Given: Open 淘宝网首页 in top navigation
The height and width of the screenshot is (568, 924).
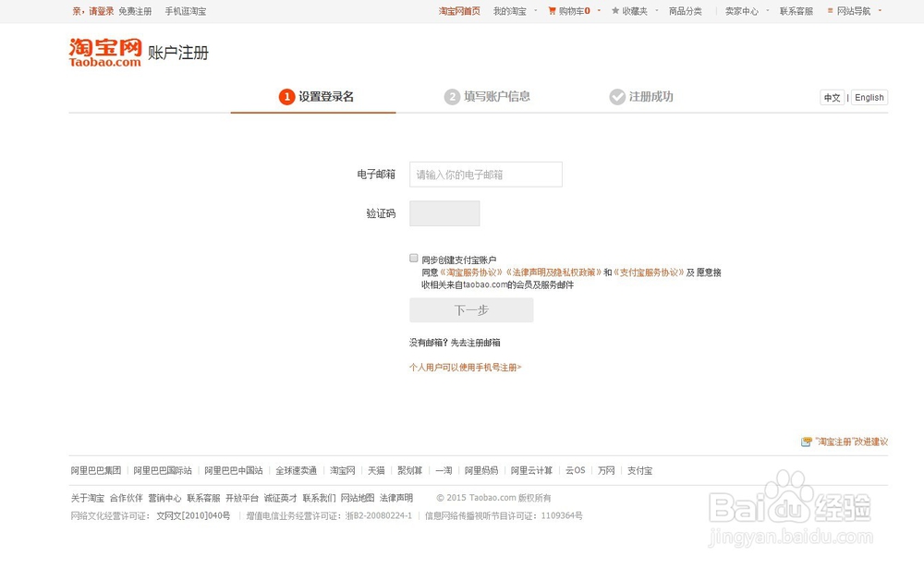Looking at the screenshot, I should point(459,11).
